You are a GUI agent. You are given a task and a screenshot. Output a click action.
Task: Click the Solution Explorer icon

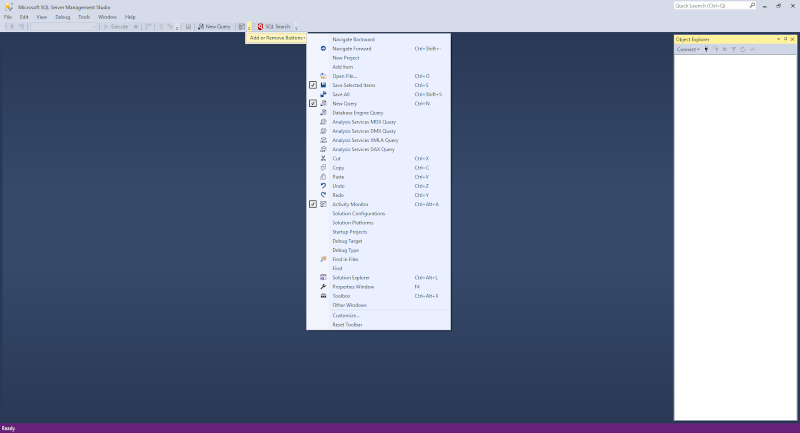tap(323, 277)
